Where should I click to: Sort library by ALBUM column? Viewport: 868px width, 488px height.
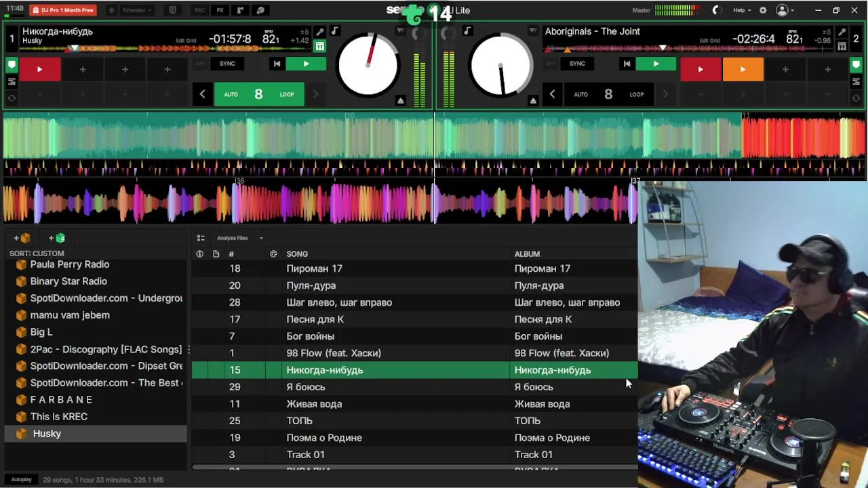(x=527, y=254)
